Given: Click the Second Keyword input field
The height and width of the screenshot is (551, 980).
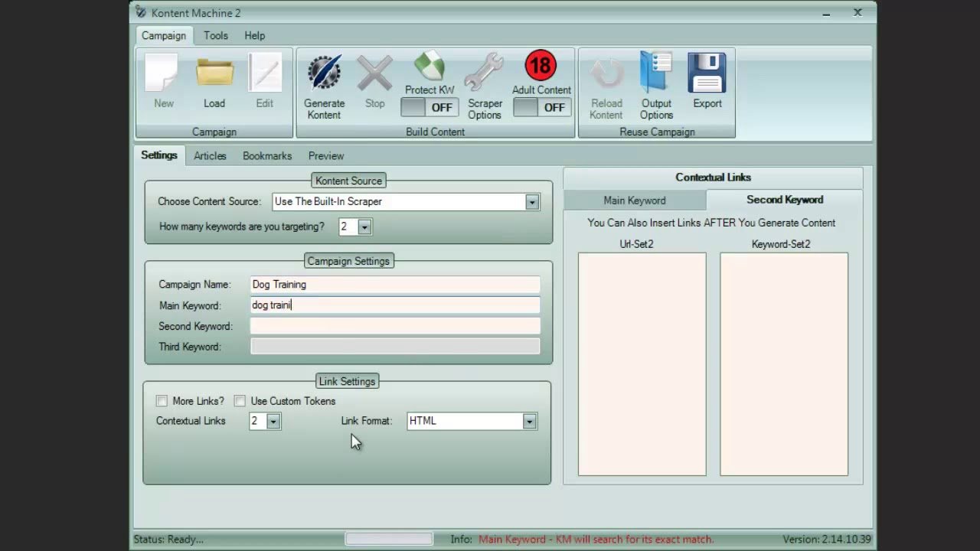Looking at the screenshot, I should 395,326.
